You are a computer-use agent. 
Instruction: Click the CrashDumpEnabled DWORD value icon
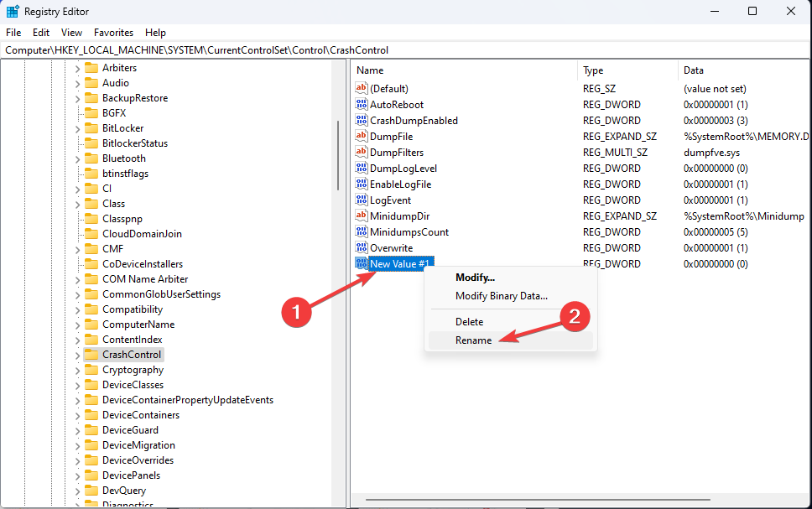coord(361,120)
